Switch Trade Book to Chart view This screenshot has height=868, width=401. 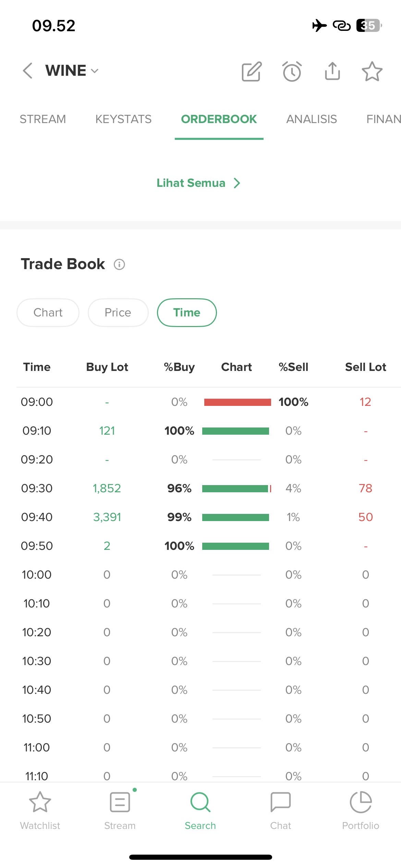tap(48, 313)
